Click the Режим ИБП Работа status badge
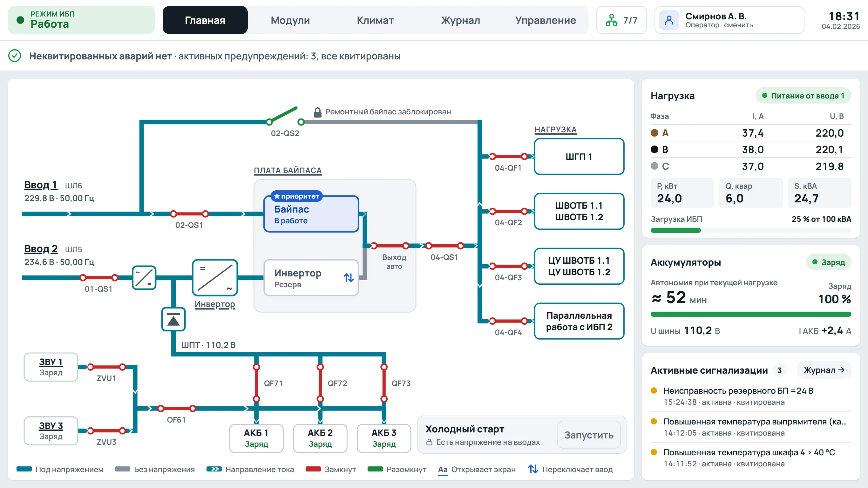The width and height of the screenshot is (868, 488). 81,20
